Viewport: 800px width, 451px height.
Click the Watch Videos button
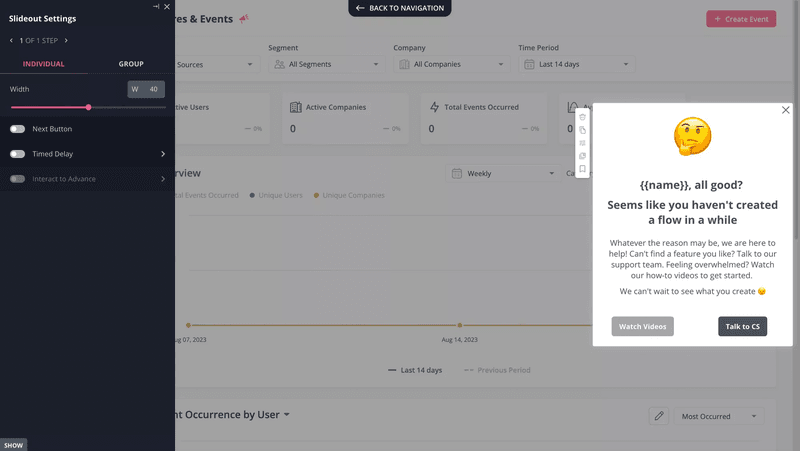click(x=642, y=327)
